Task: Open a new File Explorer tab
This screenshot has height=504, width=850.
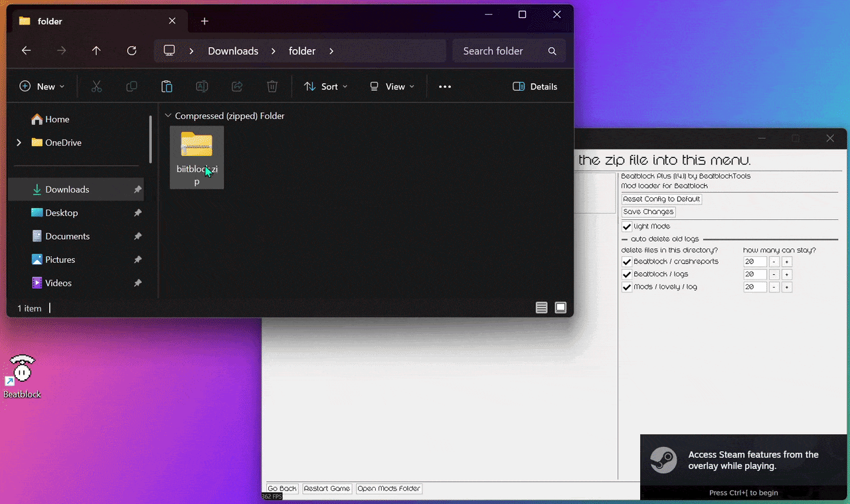Action: click(205, 21)
